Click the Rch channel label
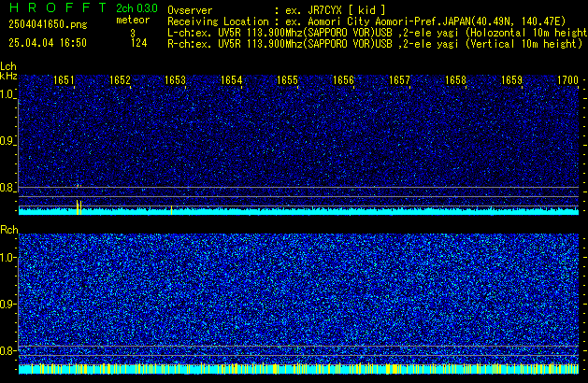Viewport: 588px width, 383px height. click(x=9, y=230)
